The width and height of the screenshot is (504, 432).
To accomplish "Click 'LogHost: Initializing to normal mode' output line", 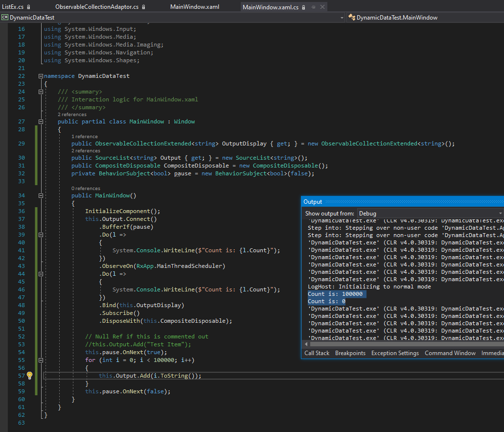I will coord(369,287).
